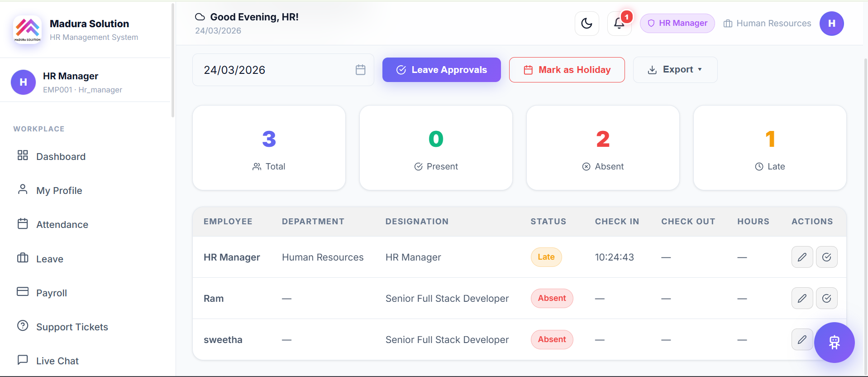
Task: Toggle dark mode with the moon icon
Action: tap(587, 24)
